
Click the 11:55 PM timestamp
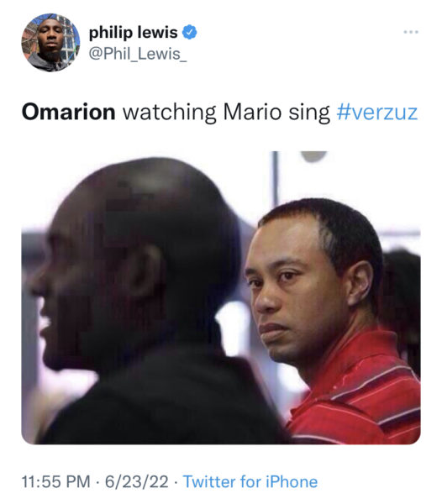[55, 481]
